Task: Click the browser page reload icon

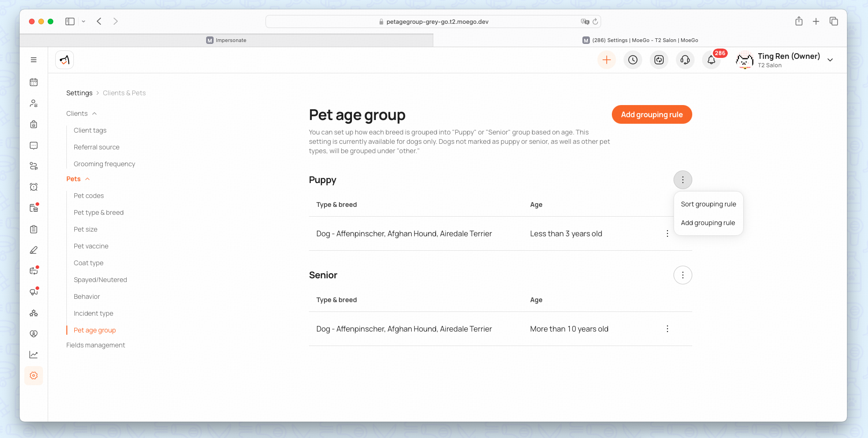Action: click(x=595, y=21)
